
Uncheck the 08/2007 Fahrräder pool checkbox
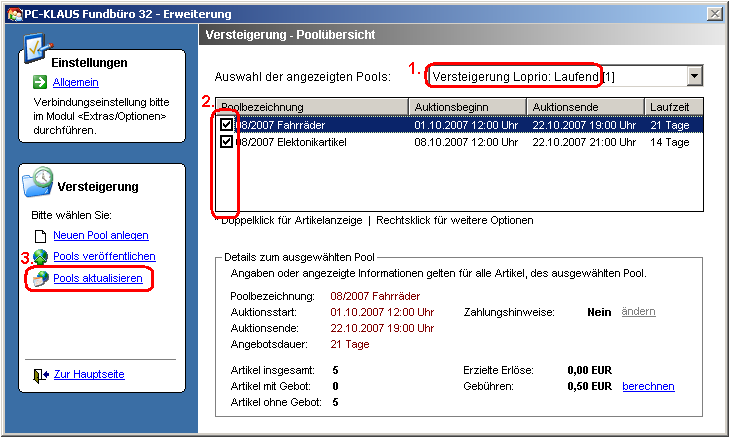(227, 125)
